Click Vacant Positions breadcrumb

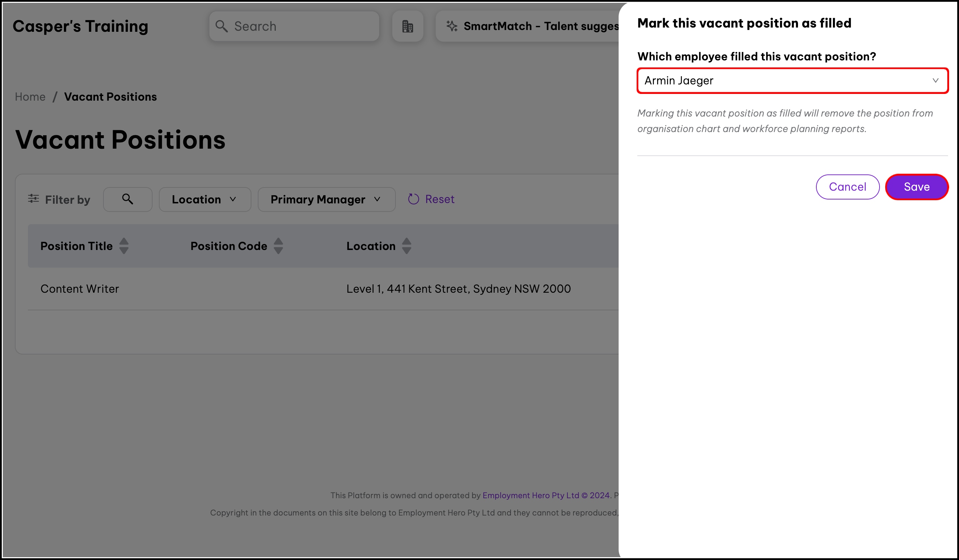tap(111, 97)
